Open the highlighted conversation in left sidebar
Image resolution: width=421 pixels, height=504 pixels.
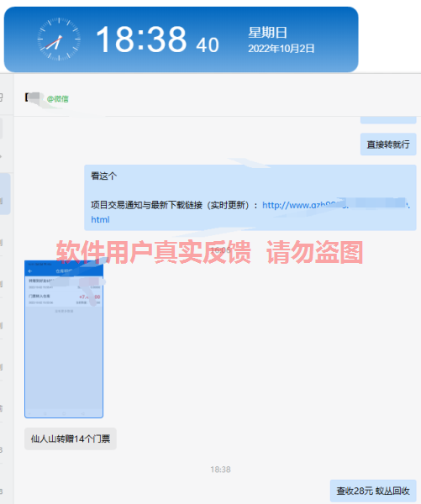[5, 194]
